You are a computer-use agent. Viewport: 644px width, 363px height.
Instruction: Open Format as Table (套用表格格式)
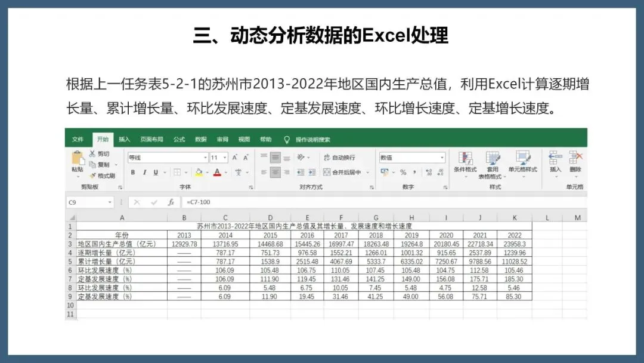(x=492, y=165)
